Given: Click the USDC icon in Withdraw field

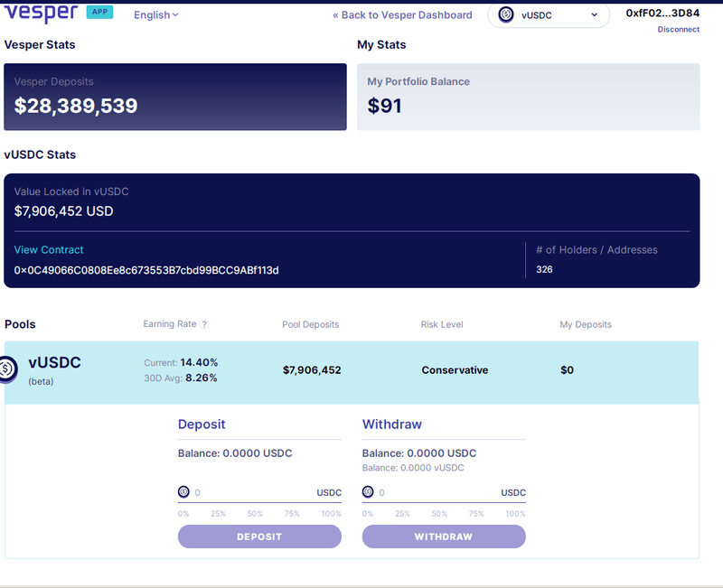Looking at the screenshot, I should pos(368,492).
